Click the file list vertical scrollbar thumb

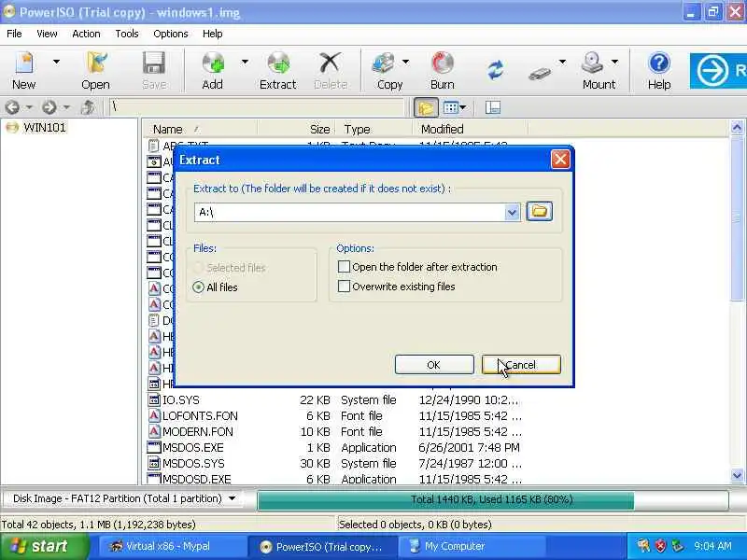[737, 219]
